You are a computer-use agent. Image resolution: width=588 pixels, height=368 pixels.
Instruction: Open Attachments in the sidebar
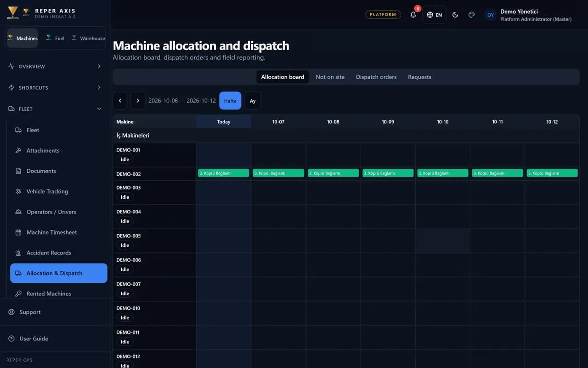(x=59, y=150)
